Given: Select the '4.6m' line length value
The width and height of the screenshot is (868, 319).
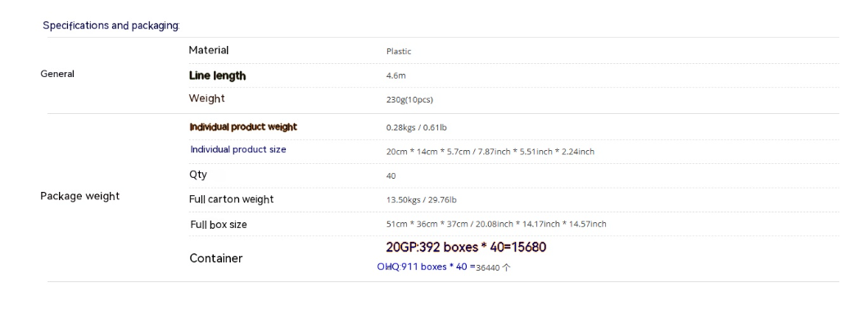Looking at the screenshot, I should [x=396, y=75].
